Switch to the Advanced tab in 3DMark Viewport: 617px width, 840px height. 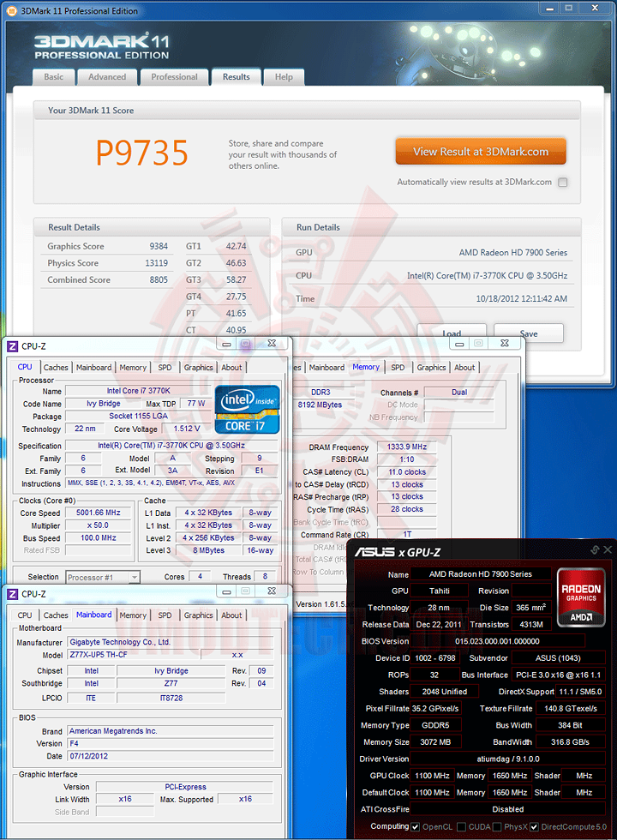point(107,77)
